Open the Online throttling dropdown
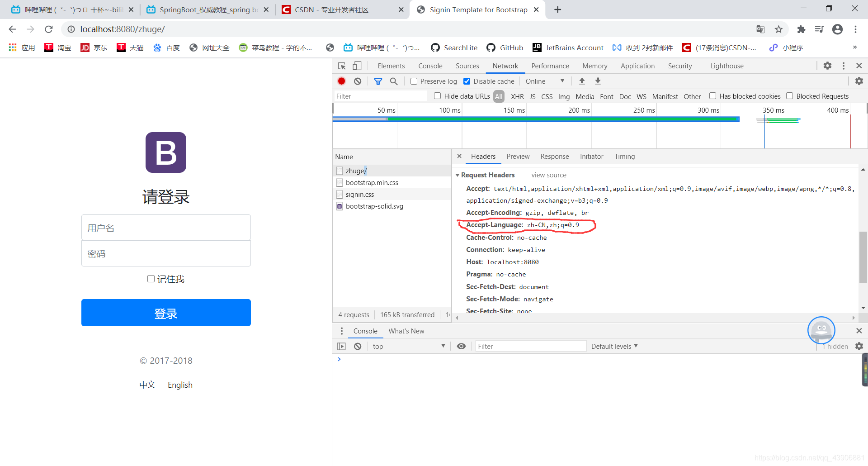The height and width of the screenshot is (466, 868). point(545,81)
